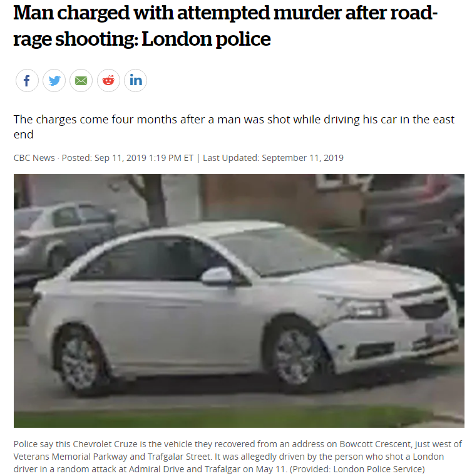Click the tree trunk behind the car
The image size is (472, 476).
pyautogui.click(x=155, y=200)
